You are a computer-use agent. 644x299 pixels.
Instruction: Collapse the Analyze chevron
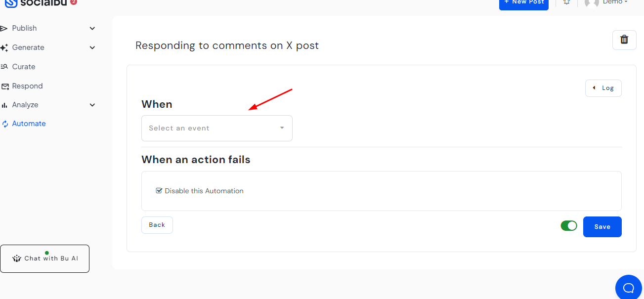pyautogui.click(x=92, y=105)
